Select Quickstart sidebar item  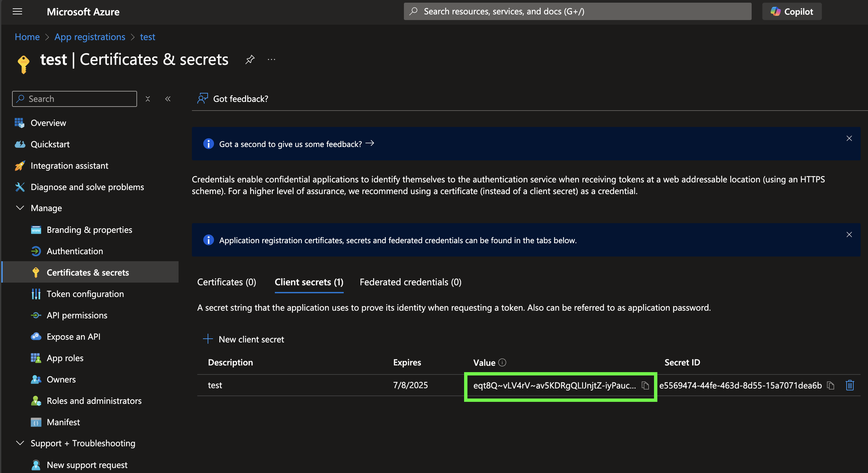50,144
